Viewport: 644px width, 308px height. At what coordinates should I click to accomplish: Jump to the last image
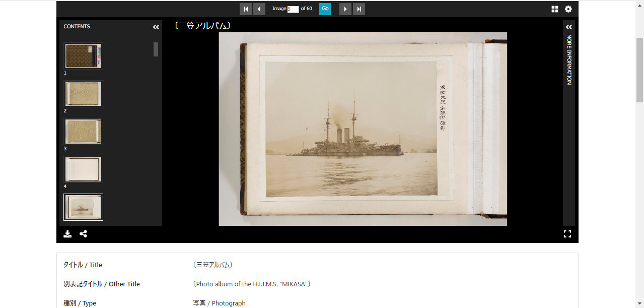click(359, 9)
